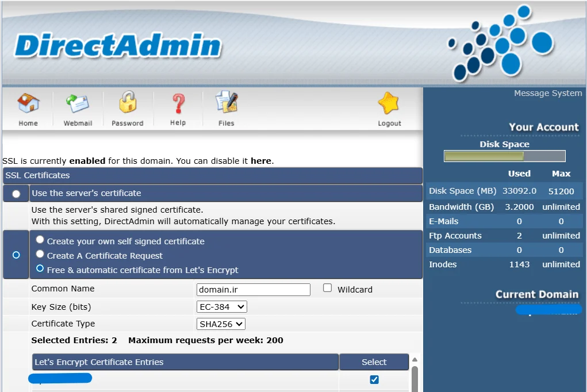Open the Key Size EC-384 dropdown
Screen dimensions: 587x392
tap(221, 307)
